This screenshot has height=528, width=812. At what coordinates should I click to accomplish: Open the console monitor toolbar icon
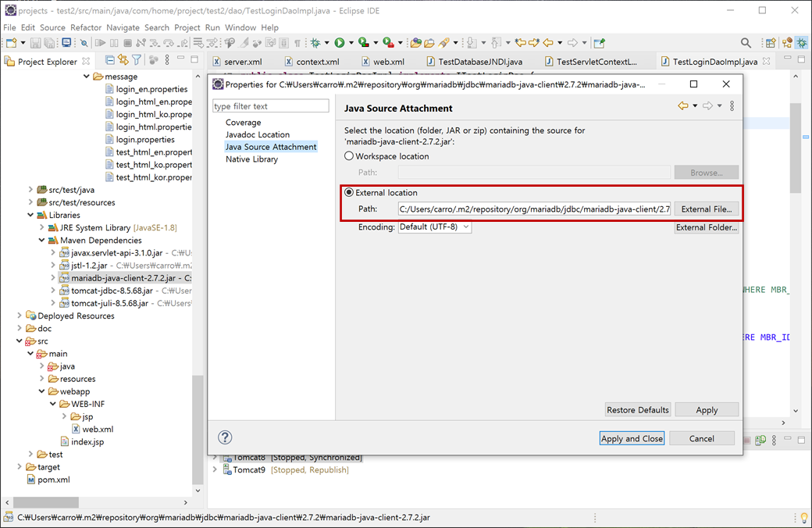click(x=66, y=43)
